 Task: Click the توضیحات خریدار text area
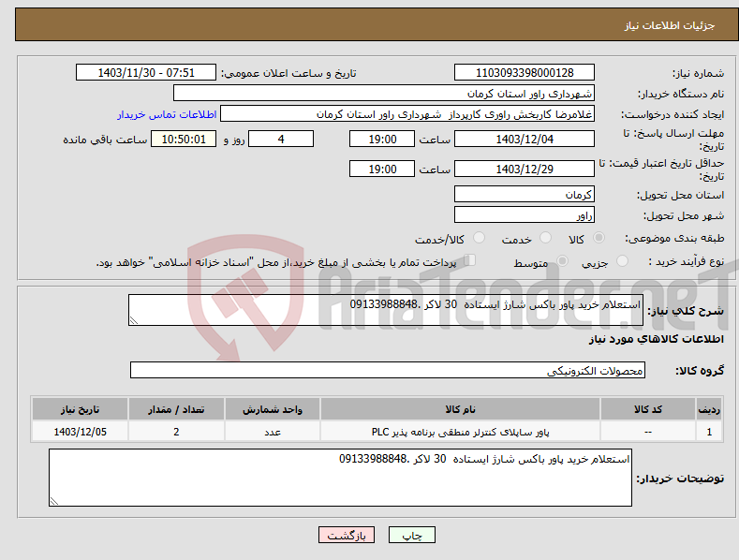[340, 478]
